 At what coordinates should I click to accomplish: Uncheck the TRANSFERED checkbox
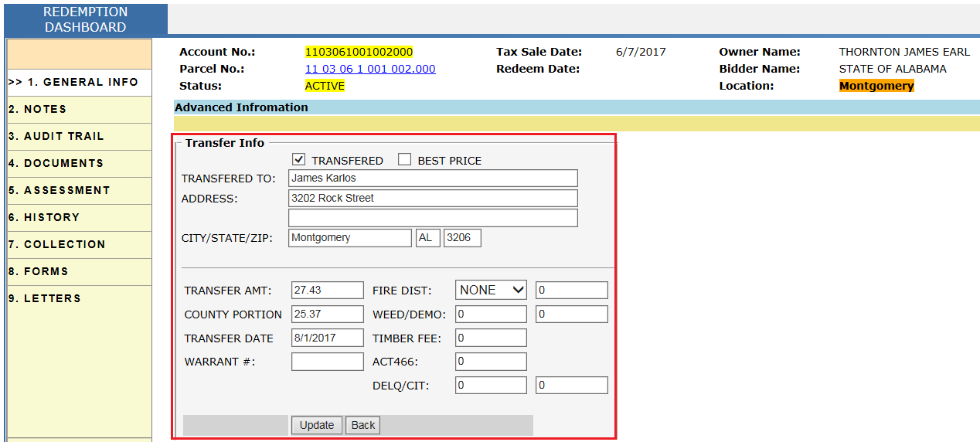299,160
